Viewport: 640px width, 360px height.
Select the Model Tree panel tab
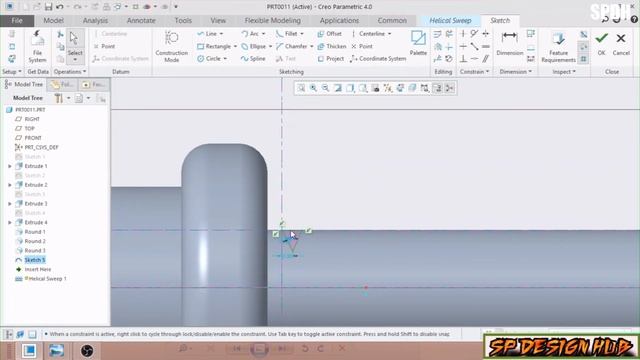click(24, 84)
